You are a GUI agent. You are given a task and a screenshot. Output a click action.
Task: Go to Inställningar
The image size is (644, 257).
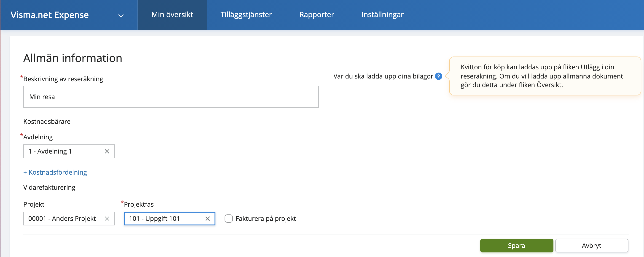click(x=382, y=14)
